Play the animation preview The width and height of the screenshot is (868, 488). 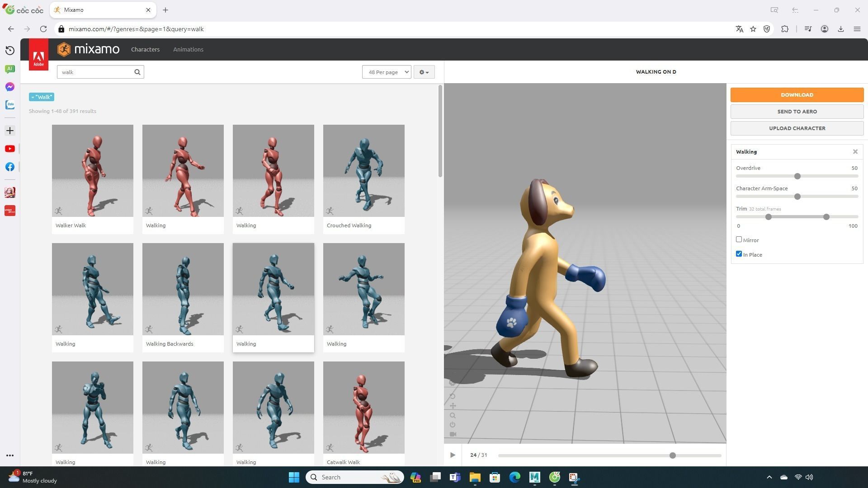click(453, 455)
